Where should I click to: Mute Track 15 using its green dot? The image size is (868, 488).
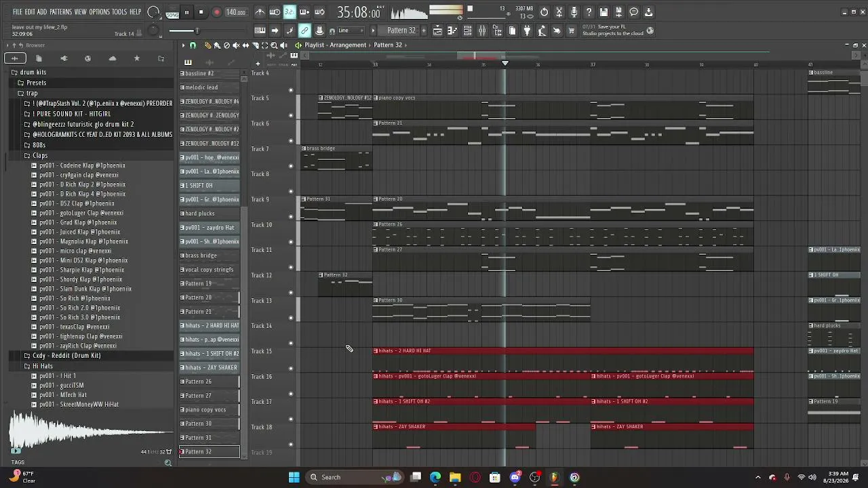coord(291,368)
